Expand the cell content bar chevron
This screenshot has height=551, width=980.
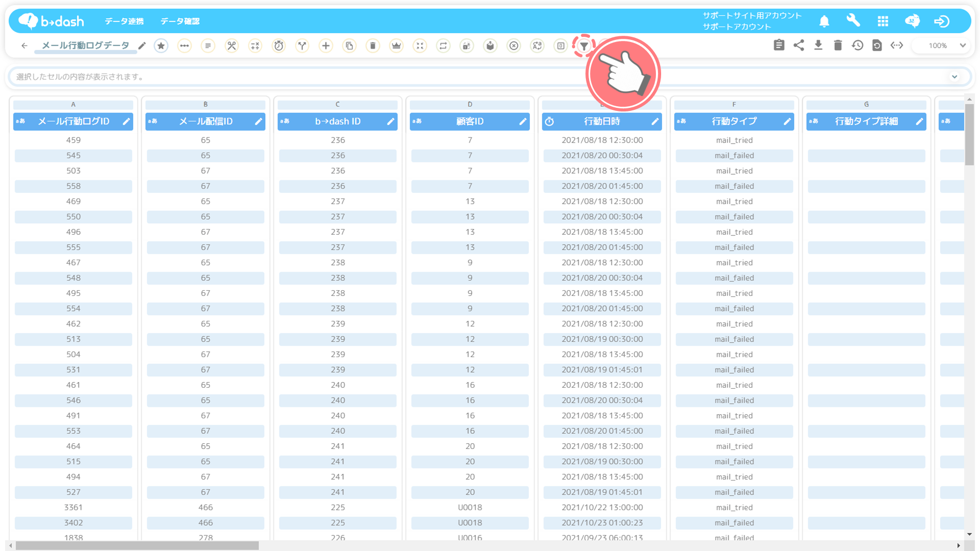point(955,77)
